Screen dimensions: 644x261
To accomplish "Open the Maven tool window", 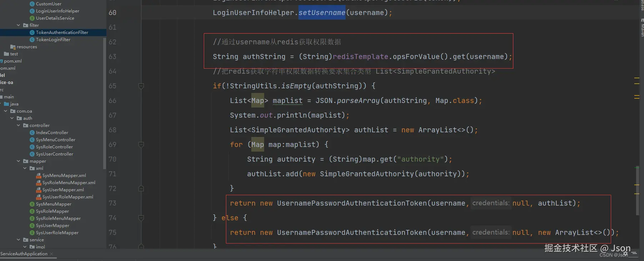I will 642,28.
